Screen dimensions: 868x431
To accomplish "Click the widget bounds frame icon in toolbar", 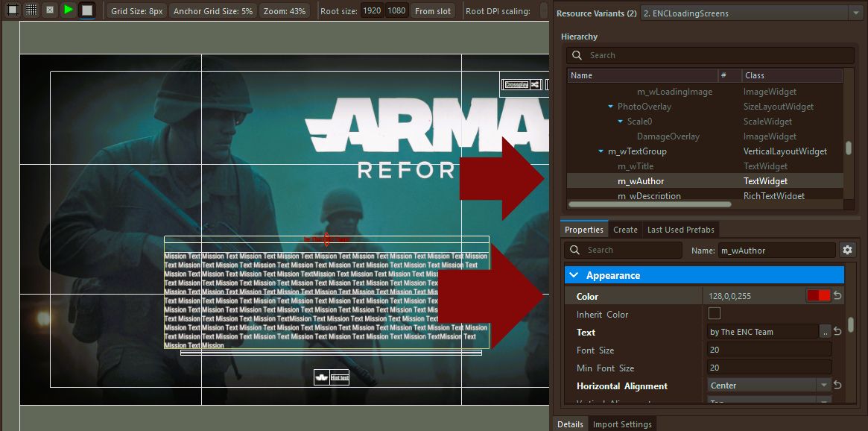I will coord(12,10).
